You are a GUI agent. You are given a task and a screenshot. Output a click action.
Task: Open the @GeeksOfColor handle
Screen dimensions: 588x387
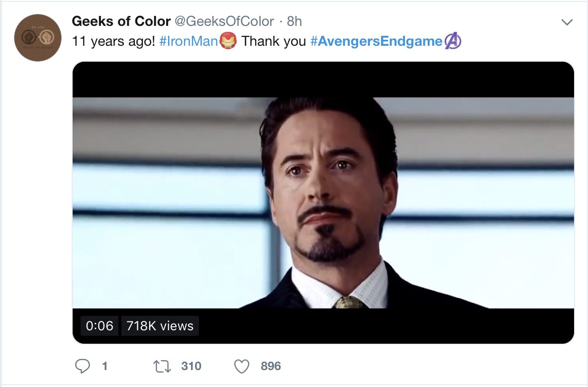224,21
